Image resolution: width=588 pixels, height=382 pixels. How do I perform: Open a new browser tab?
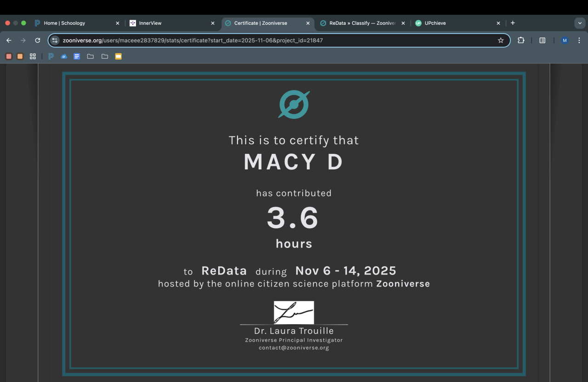tap(513, 23)
